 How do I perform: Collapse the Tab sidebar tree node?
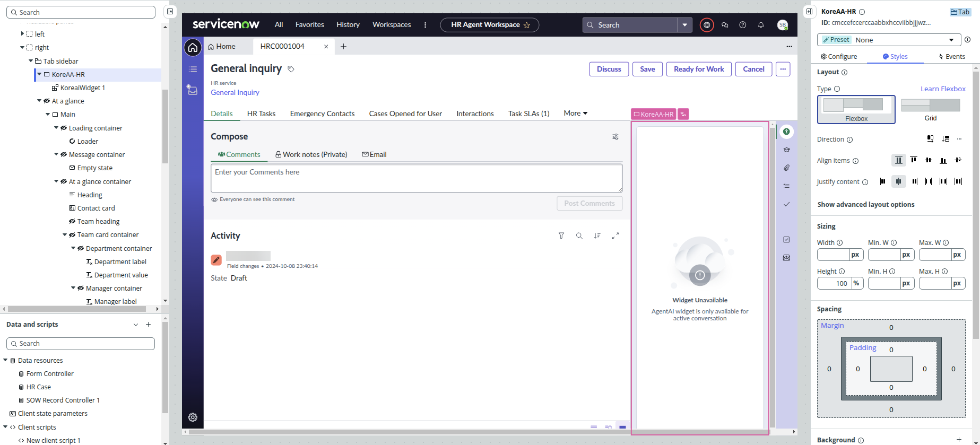click(31, 61)
